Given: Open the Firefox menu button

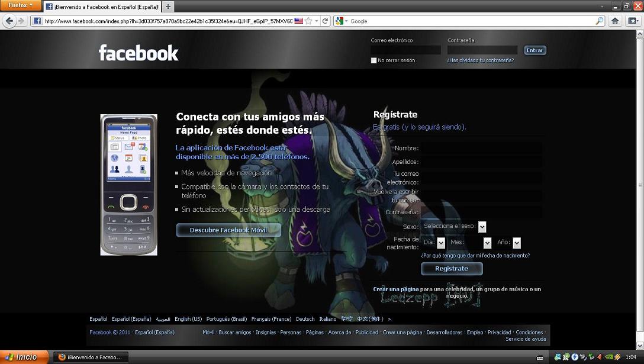Looking at the screenshot, I should (x=21, y=5).
